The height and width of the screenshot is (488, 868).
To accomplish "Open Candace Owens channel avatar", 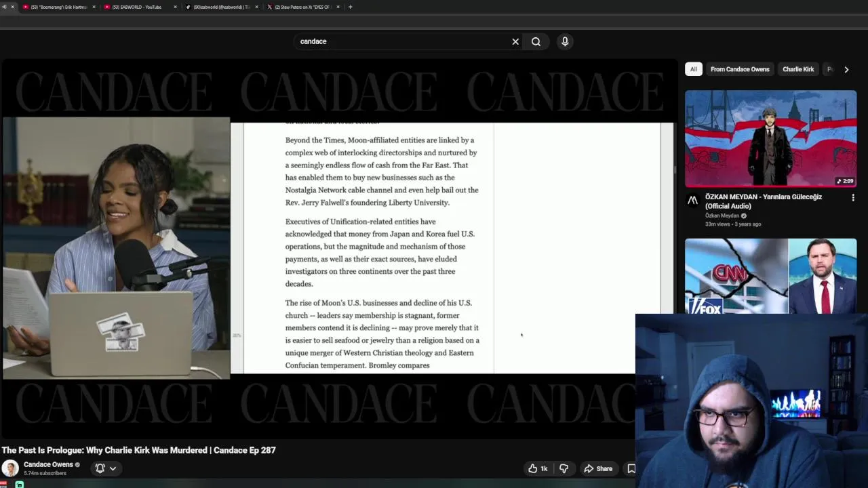I will coord(10,468).
